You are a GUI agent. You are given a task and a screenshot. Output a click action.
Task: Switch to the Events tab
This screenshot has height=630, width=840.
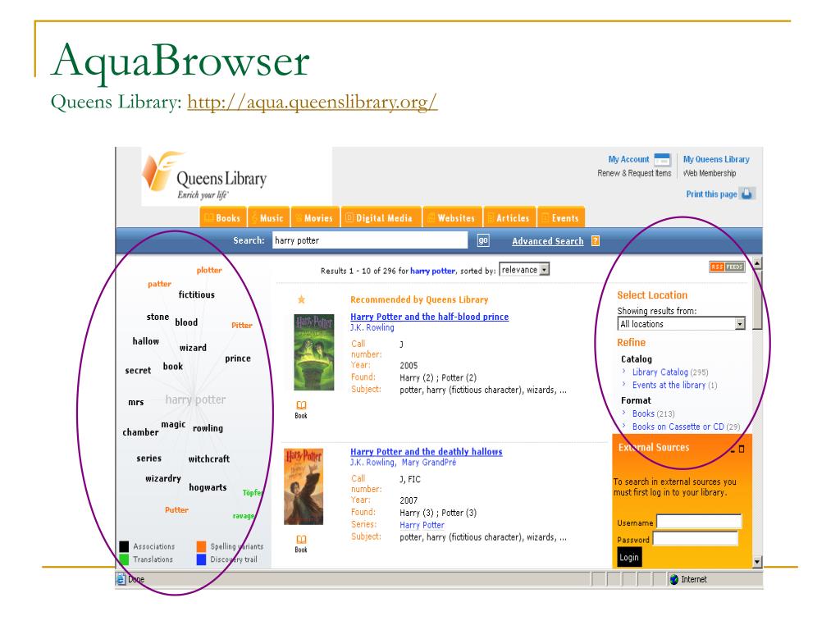click(561, 217)
